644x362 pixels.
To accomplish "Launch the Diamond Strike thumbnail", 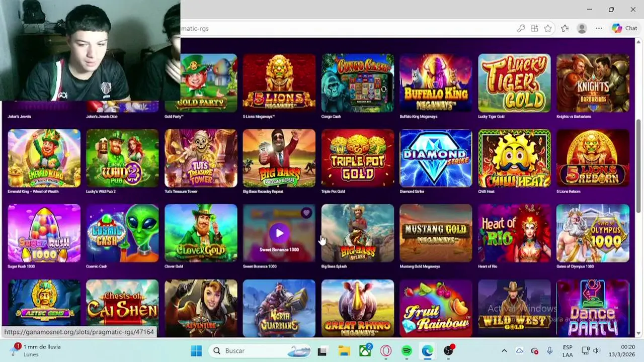I will [x=436, y=158].
